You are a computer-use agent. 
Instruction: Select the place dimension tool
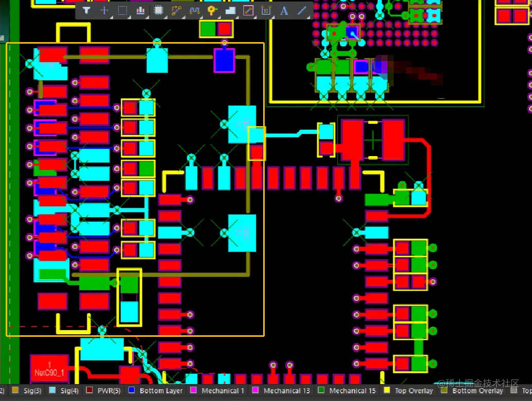tap(266, 10)
